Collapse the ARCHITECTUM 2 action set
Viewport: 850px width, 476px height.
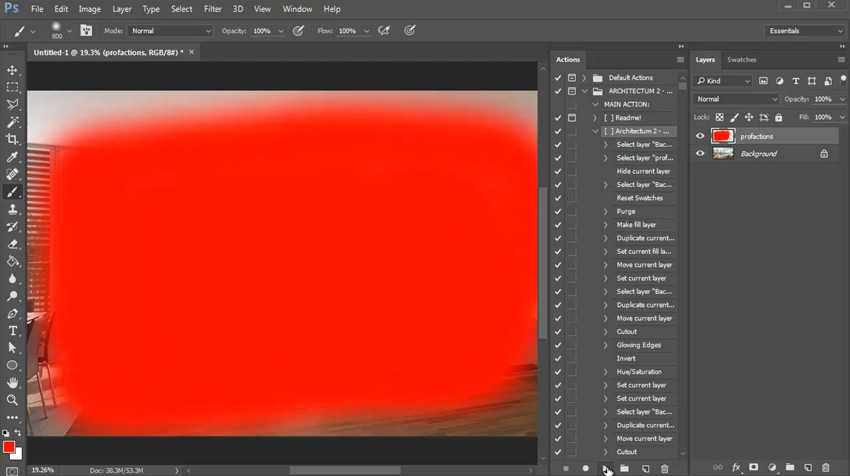pos(584,91)
